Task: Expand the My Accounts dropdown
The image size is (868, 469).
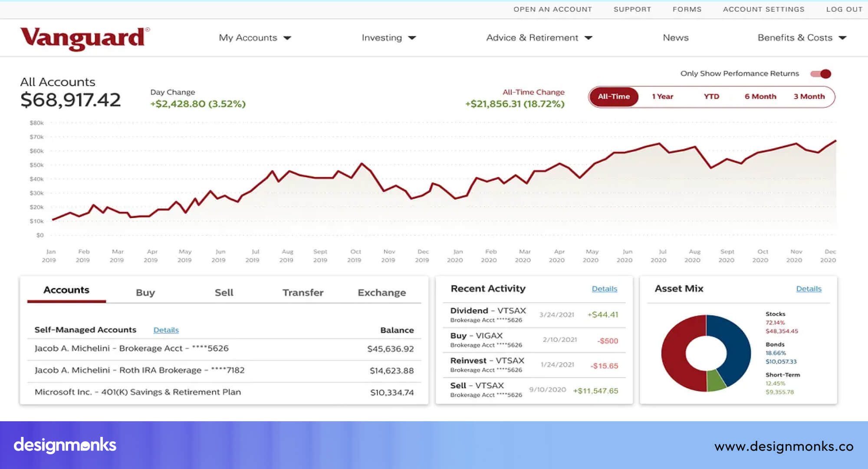Action: (x=255, y=38)
